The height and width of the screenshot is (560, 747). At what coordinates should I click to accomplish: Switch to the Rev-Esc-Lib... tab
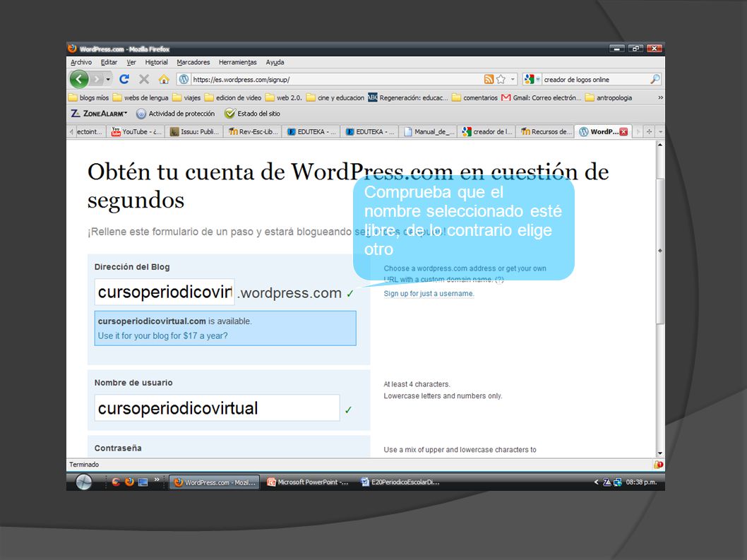(253, 131)
